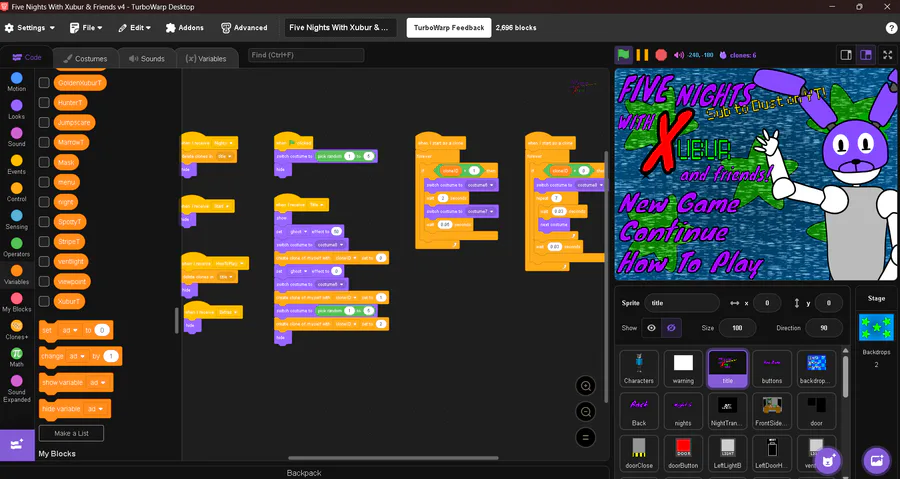The image size is (900, 479).
Task: Show sprite using the eye icon
Action: click(x=651, y=328)
